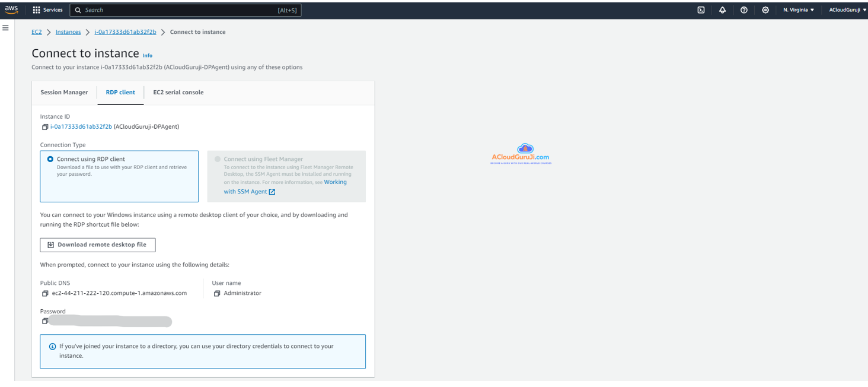Open the ACloudGuruji account dropdown
This screenshot has height=387, width=868.
(847, 10)
